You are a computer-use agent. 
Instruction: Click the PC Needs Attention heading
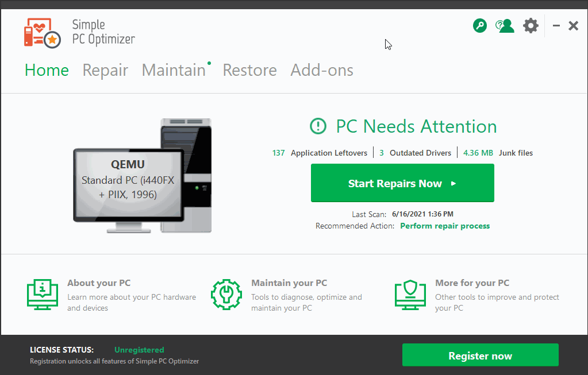coord(416,126)
